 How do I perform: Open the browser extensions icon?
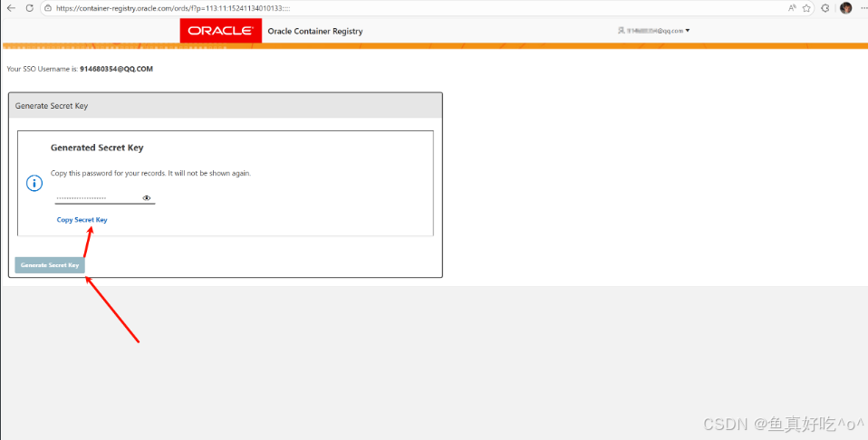(x=825, y=8)
